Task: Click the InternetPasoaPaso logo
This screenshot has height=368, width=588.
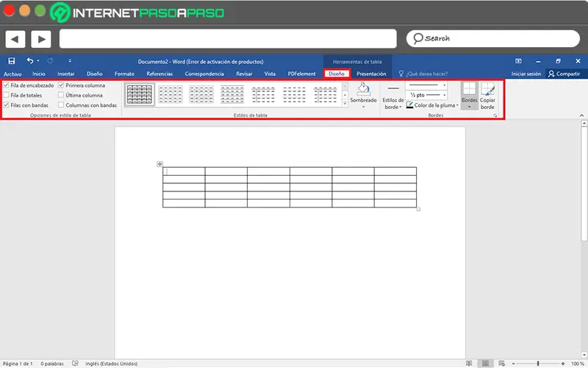Action: click(137, 13)
